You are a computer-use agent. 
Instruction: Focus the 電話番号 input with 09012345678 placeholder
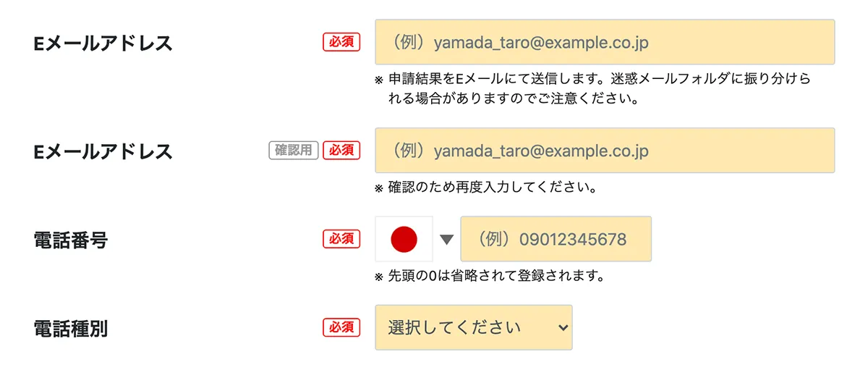point(556,239)
